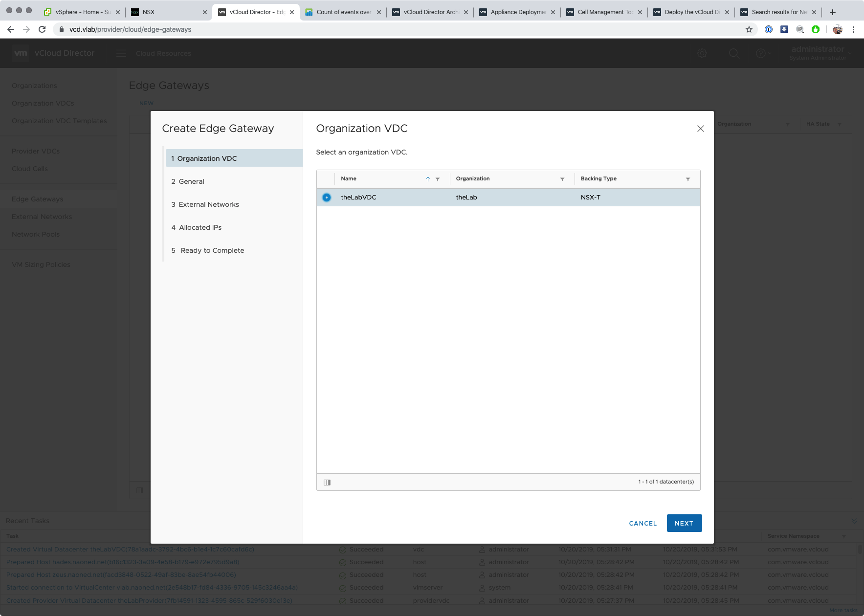Click the NEXT button
The height and width of the screenshot is (616, 864).
point(684,523)
